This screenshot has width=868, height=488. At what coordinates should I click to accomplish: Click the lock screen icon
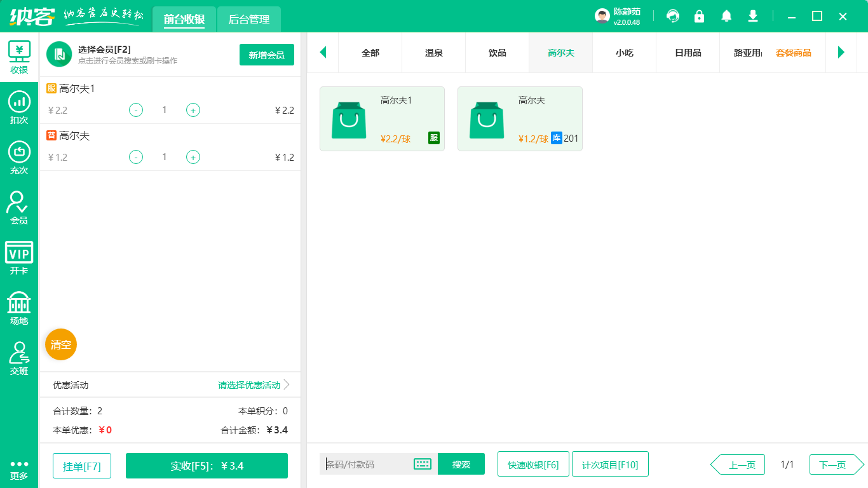click(699, 16)
